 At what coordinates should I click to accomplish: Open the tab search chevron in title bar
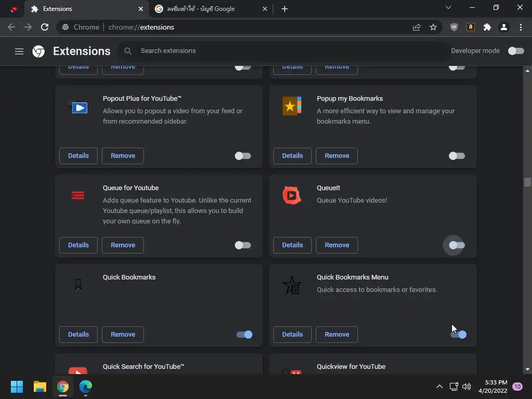[448, 7]
